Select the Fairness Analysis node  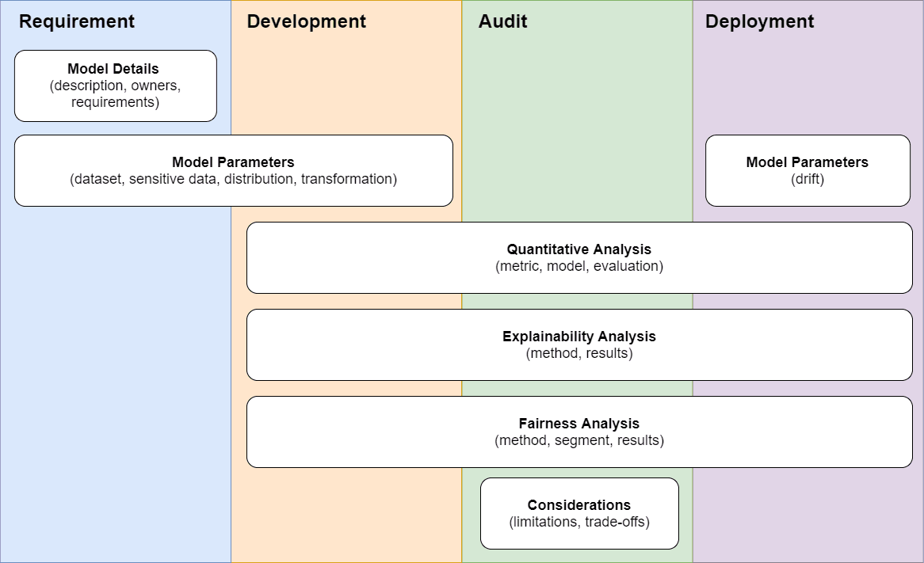pos(578,432)
